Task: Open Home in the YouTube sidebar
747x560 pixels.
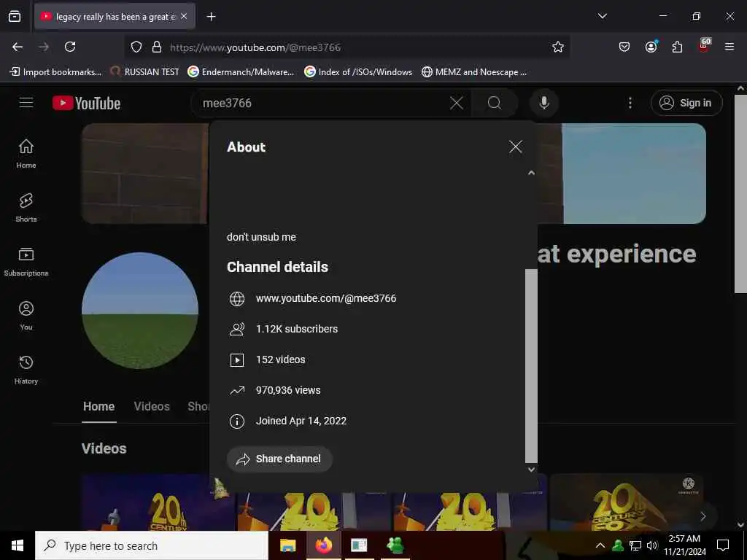Action: click(26, 153)
